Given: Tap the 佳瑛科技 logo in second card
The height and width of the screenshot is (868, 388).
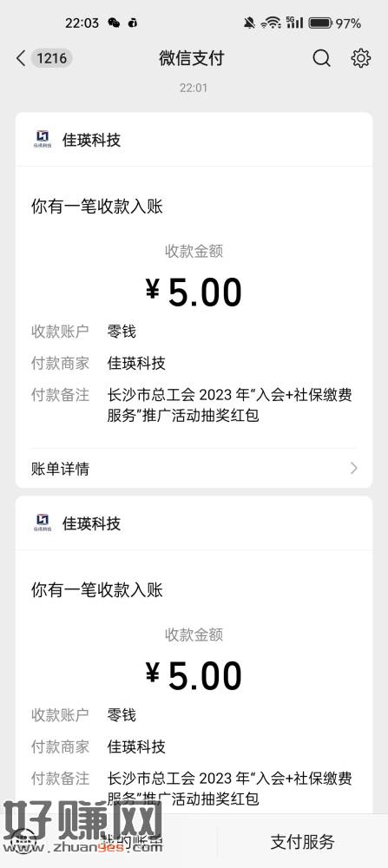Looking at the screenshot, I should click(43, 523).
